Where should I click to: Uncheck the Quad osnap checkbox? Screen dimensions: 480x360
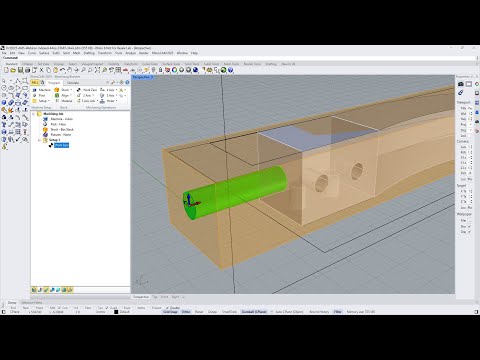(x=107, y=308)
